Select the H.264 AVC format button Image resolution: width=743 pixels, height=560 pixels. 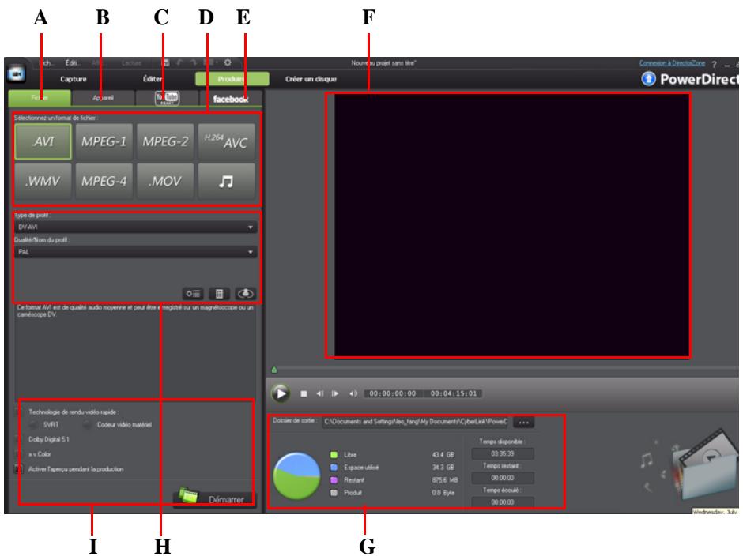(226, 141)
